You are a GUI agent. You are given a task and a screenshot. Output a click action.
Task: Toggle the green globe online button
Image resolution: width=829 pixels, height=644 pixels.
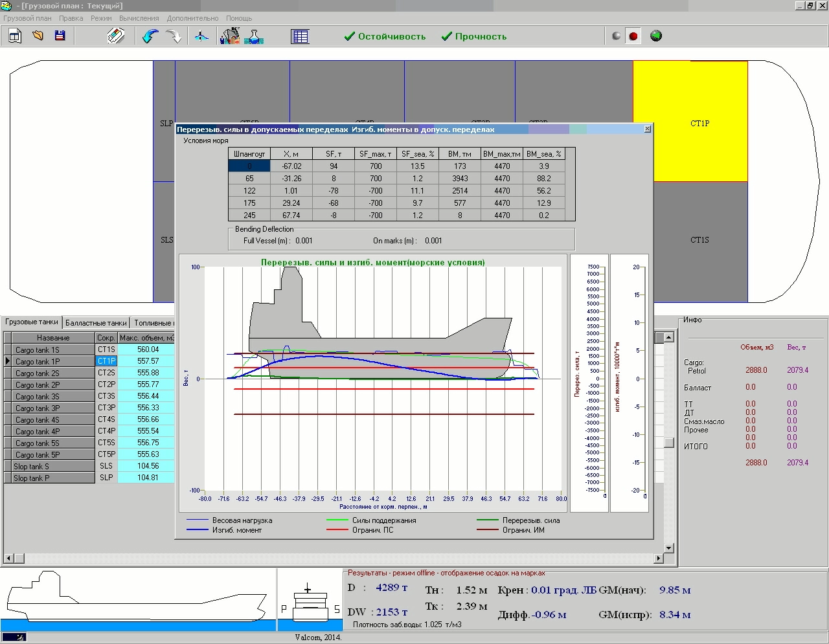coord(656,36)
